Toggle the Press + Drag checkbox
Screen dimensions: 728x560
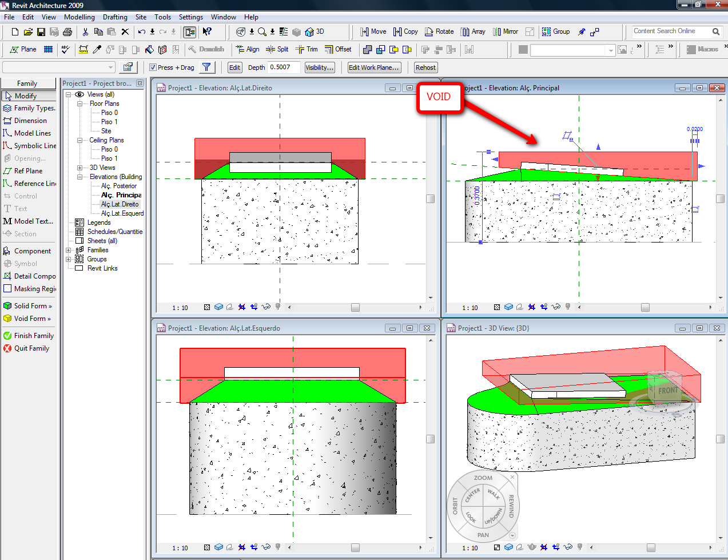[x=153, y=67]
